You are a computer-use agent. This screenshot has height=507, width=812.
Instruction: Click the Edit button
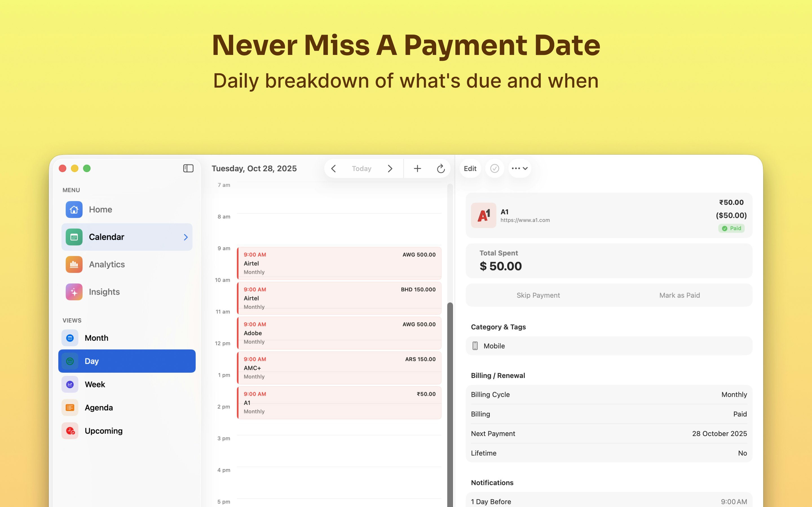470,168
